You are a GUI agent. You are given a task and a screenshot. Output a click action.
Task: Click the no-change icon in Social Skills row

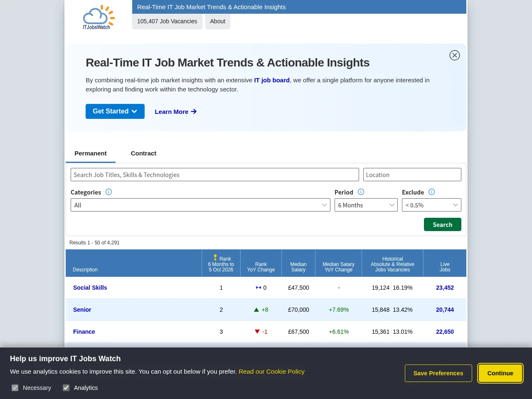tap(259, 288)
